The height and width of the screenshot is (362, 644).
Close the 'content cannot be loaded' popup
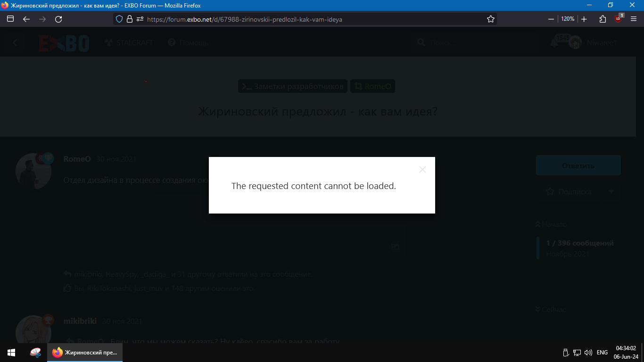point(422,170)
